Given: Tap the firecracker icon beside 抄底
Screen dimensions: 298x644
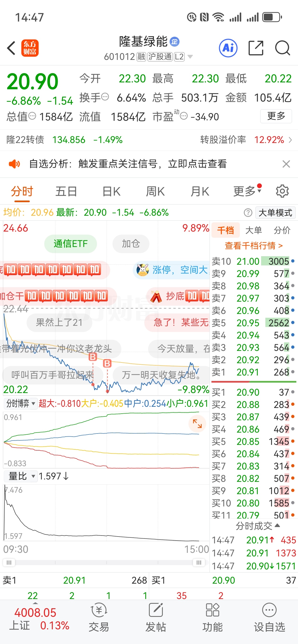Looking at the screenshot, I should click(x=156, y=296).
